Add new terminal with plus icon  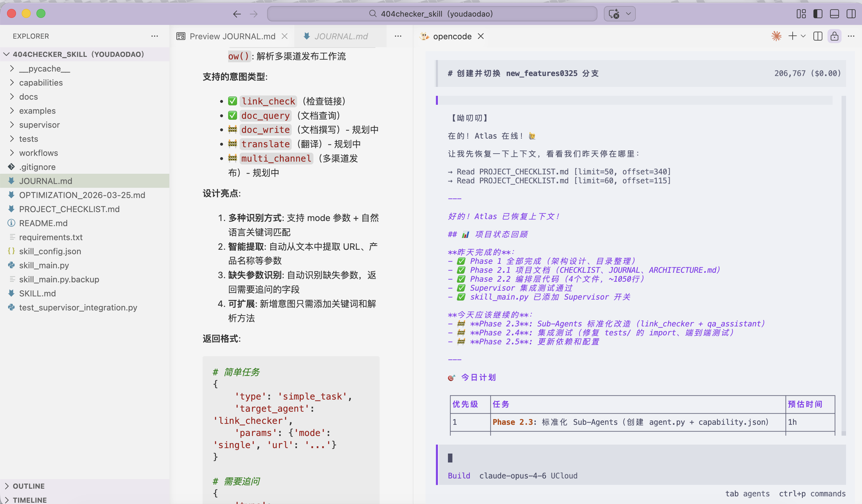click(793, 36)
